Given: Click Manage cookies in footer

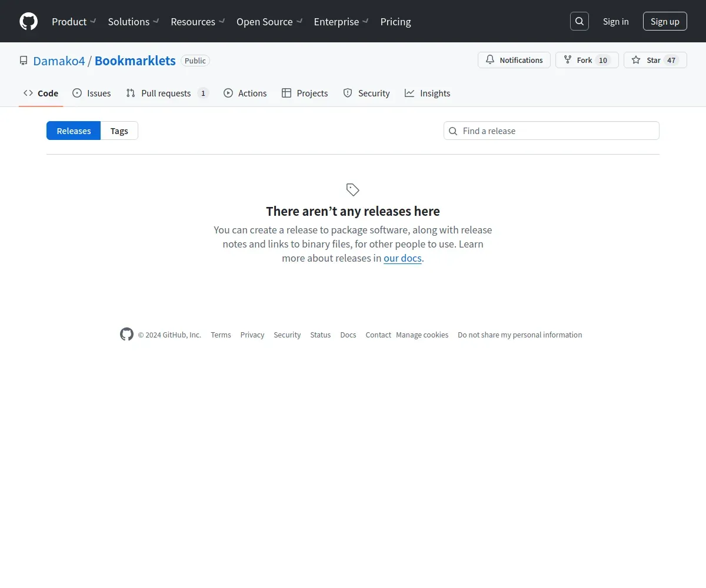Looking at the screenshot, I should pyautogui.click(x=422, y=335).
